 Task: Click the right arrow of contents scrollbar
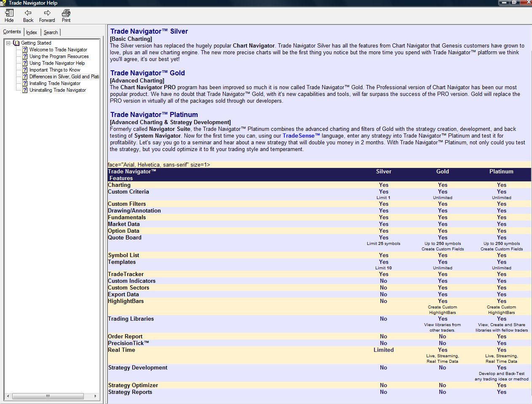point(95,396)
